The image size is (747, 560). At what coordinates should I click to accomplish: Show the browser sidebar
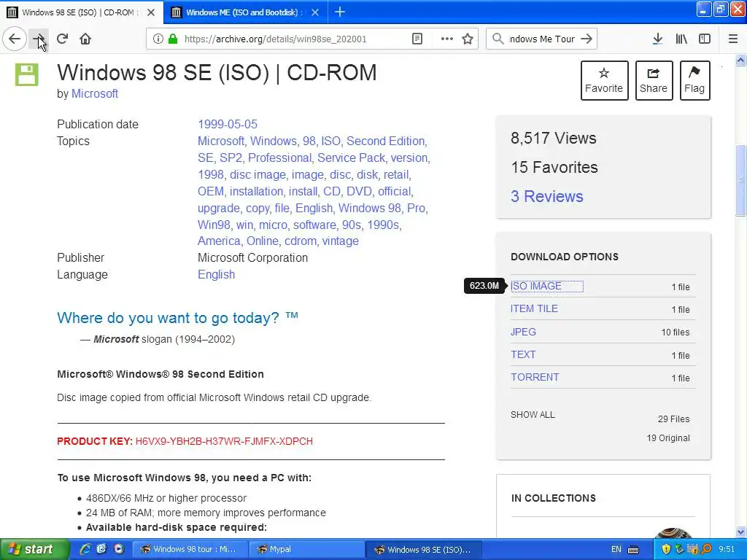(x=705, y=39)
